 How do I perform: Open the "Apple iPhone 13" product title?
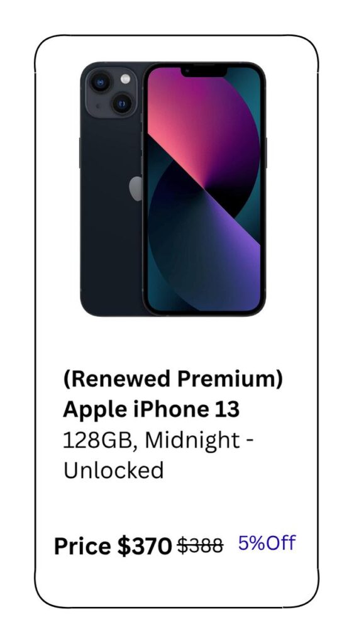pyautogui.click(x=151, y=409)
